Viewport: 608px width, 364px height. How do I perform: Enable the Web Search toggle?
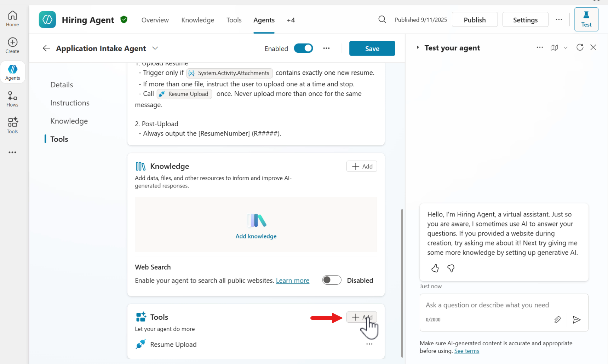tap(332, 280)
